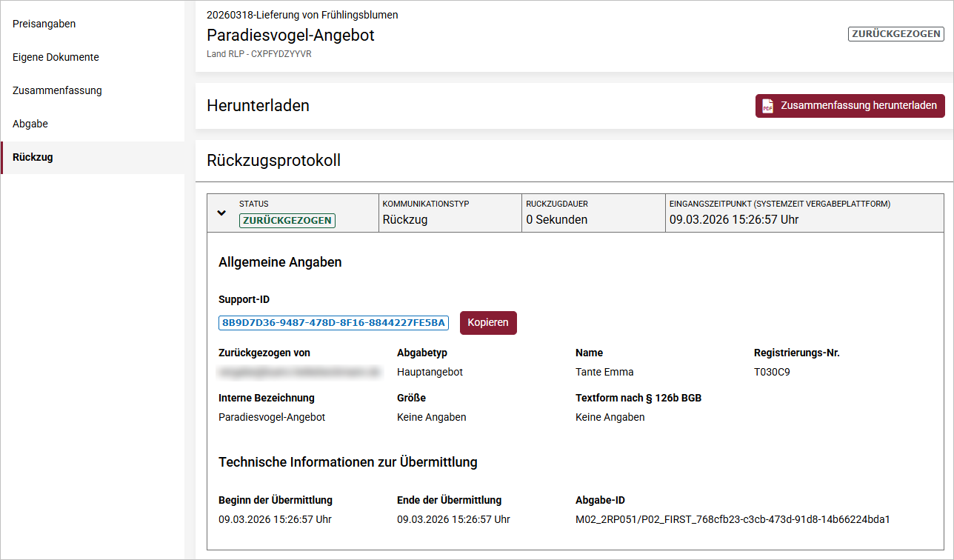Select the active Rückzug sidebar item
This screenshot has width=954, height=560.
pyautogui.click(x=33, y=157)
